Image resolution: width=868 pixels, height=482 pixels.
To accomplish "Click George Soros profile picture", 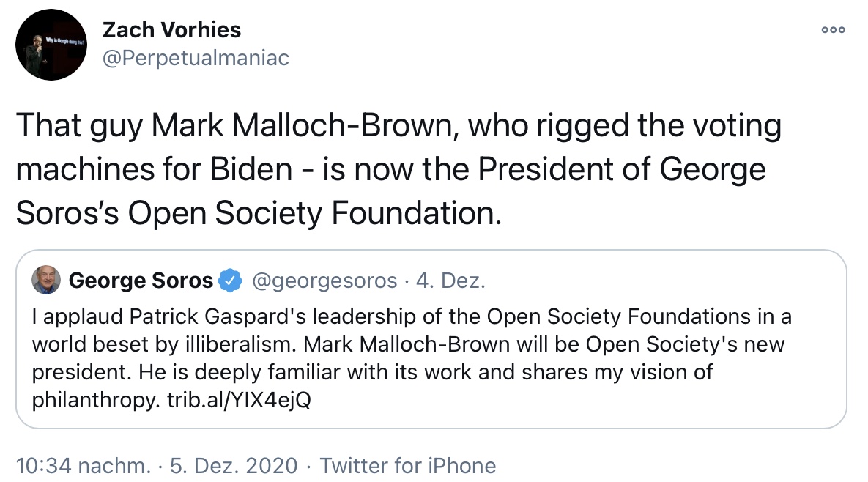I will click(46, 280).
